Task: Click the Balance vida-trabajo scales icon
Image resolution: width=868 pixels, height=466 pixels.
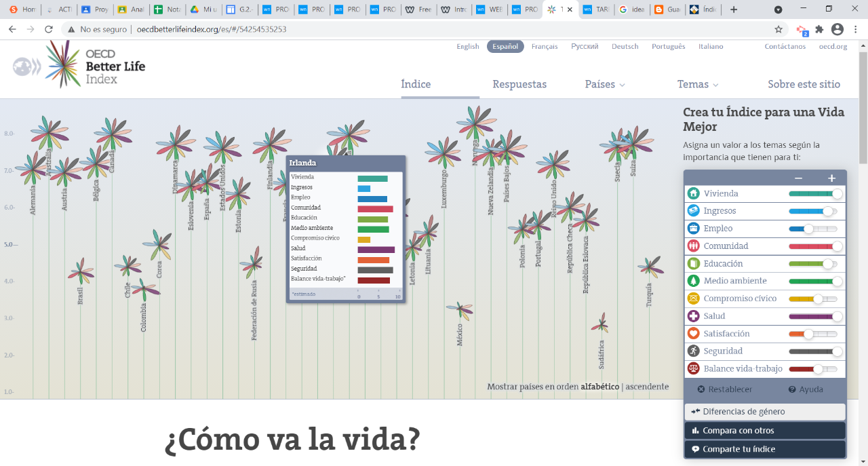Action: (694, 368)
